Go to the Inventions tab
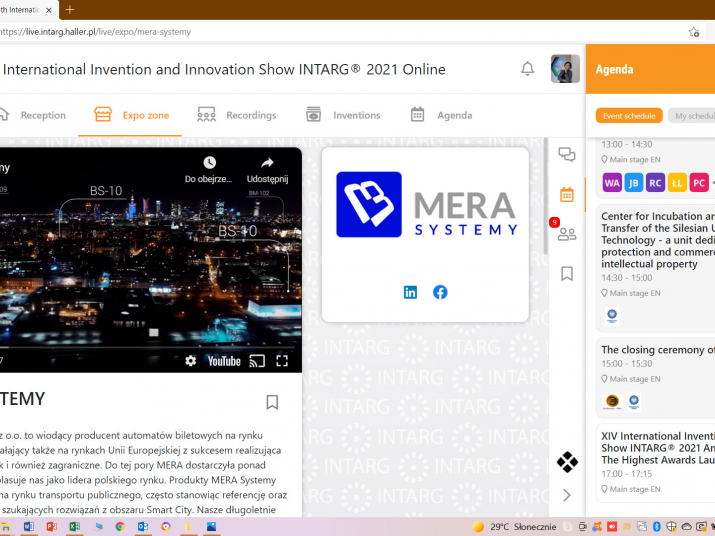715x536 pixels. pyautogui.click(x=343, y=115)
